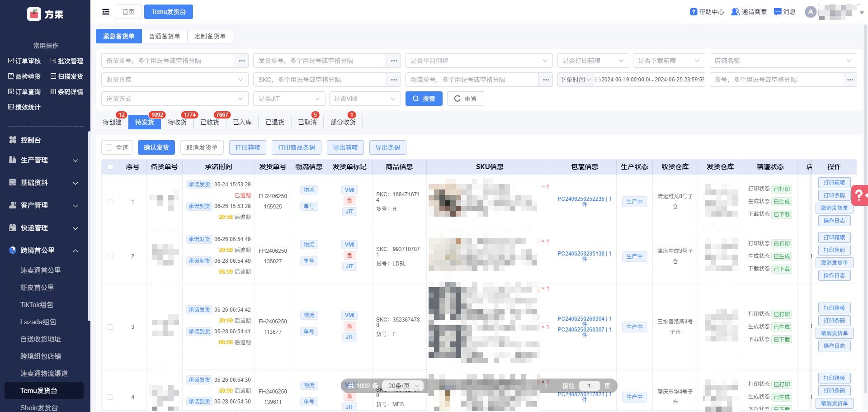
Task: Toggle the table header select-all checkbox
Action: (x=110, y=167)
